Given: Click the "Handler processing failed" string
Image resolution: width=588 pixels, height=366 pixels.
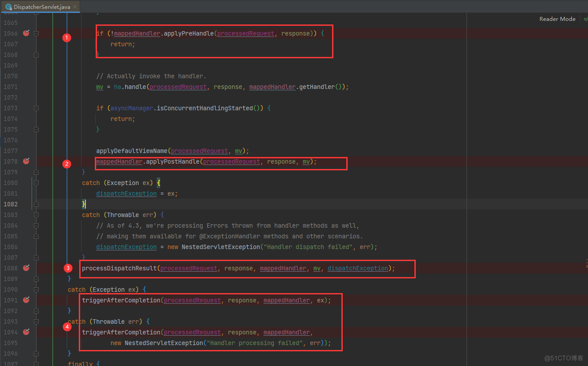Looking at the screenshot, I should [255, 343].
